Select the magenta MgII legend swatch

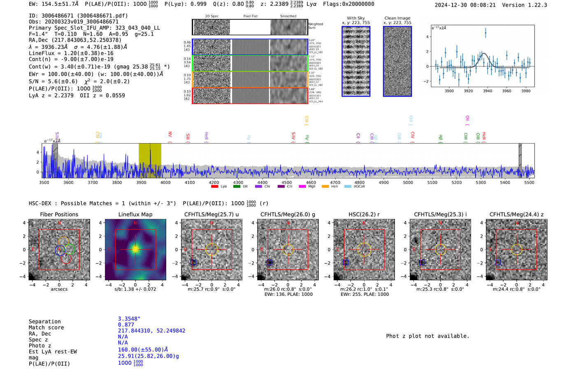pyautogui.click(x=302, y=187)
